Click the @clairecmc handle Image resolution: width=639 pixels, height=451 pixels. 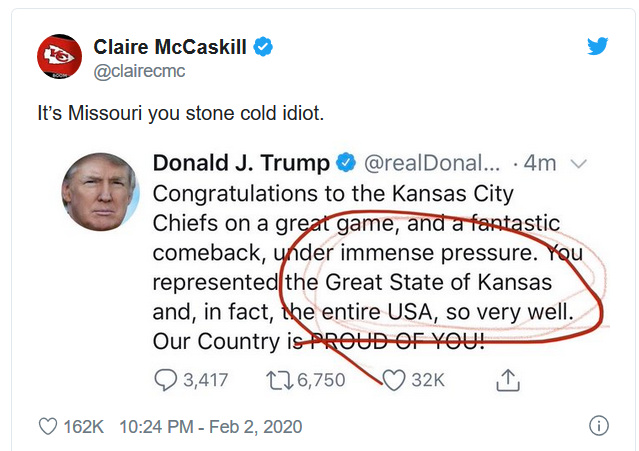pos(139,71)
